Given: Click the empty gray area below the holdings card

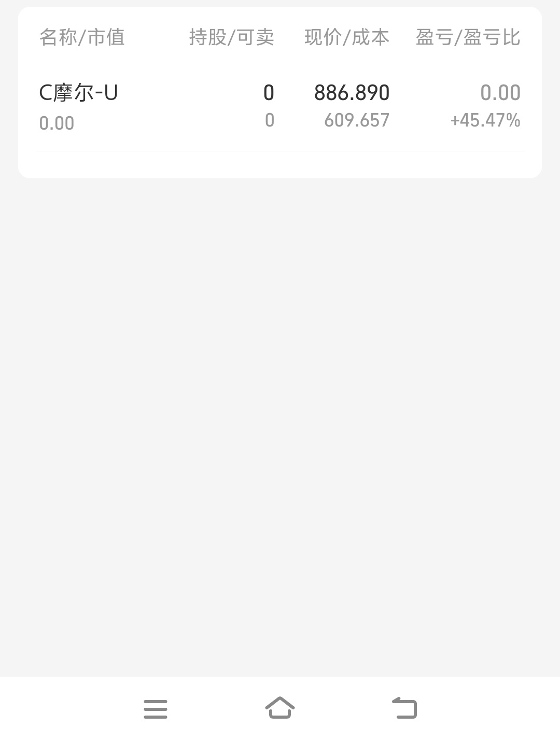Looking at the screenshot, I should [280, 415].
